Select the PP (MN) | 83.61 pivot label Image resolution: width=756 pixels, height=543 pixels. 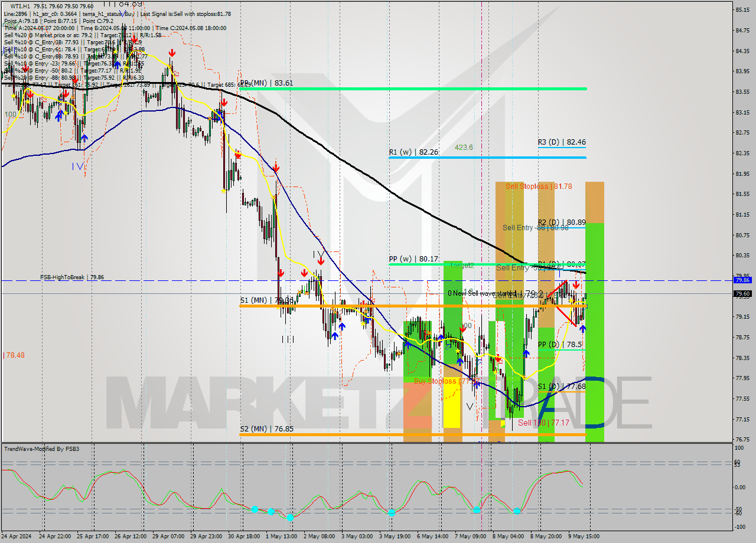pos(266,83)
